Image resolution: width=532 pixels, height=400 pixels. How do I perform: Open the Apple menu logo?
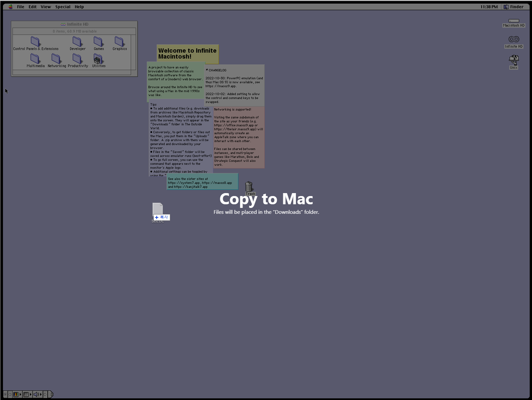pos(11,7)
